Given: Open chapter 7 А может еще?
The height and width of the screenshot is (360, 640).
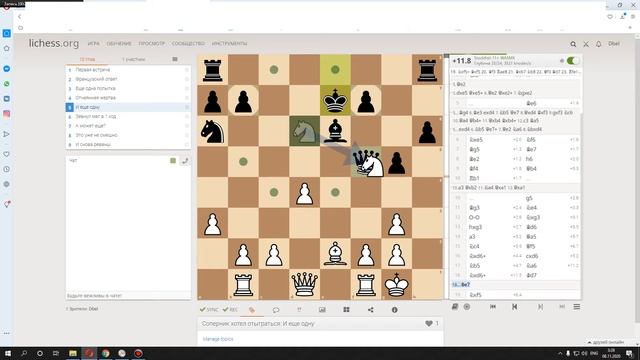Looking at the screenshot, I should pos(128,126).
